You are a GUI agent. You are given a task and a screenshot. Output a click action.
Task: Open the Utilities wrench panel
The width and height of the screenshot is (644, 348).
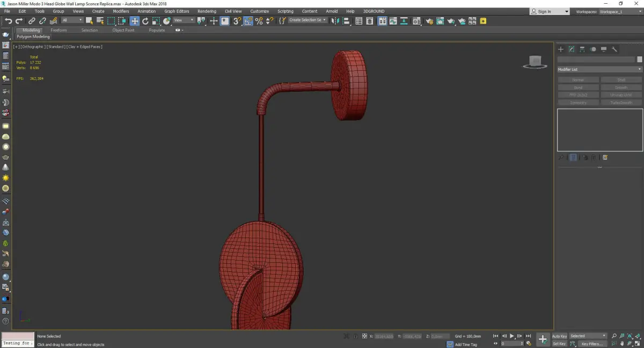point(614,49)
